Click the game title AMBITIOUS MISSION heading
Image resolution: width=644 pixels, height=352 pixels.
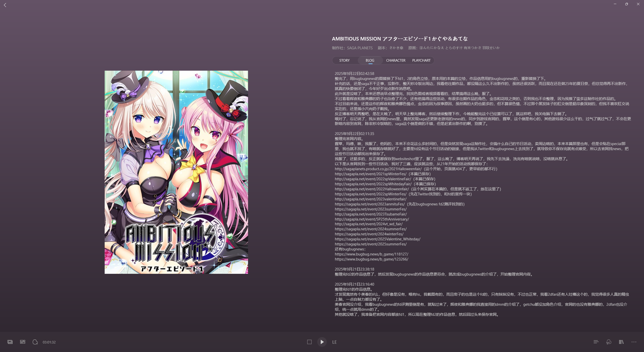[x=400, y=39]
